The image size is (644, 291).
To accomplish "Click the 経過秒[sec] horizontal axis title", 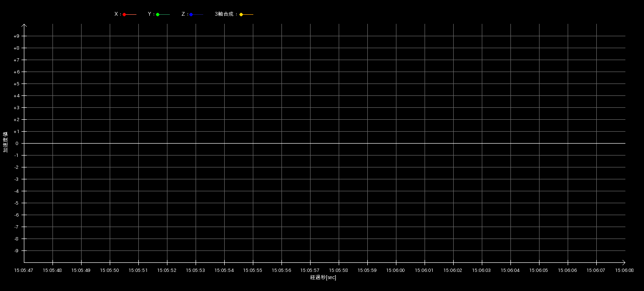I will pos(323,277).
